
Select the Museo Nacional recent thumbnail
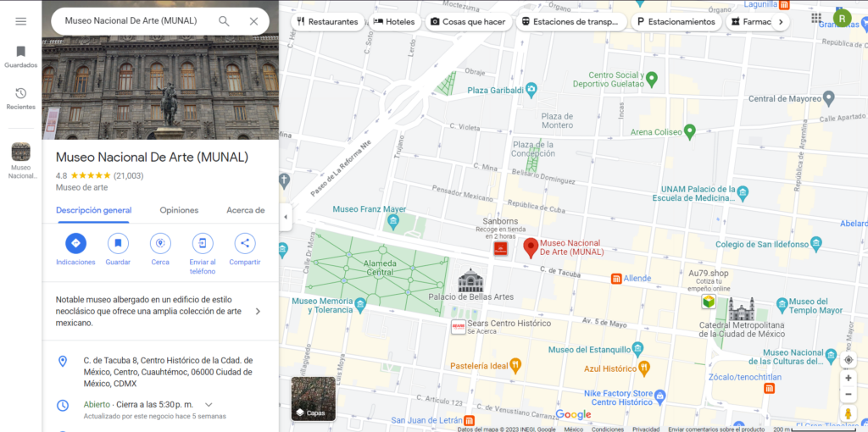point(21,152)
